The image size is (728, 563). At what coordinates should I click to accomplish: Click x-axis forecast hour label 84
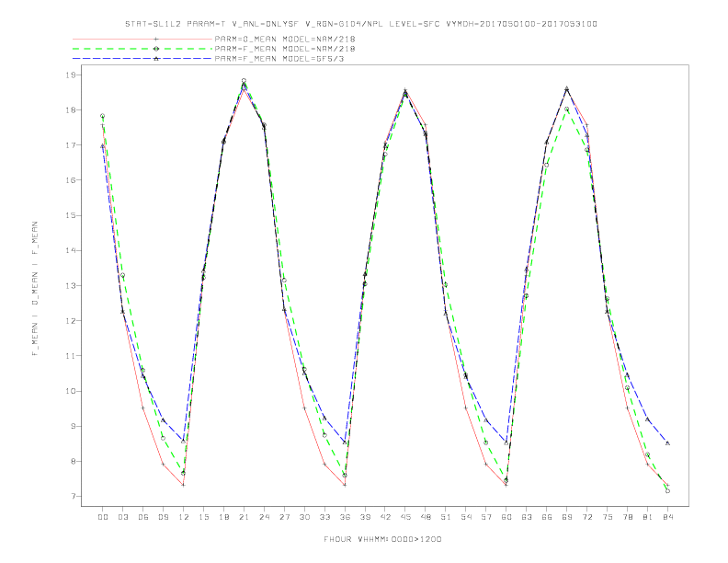click(668, 517)
